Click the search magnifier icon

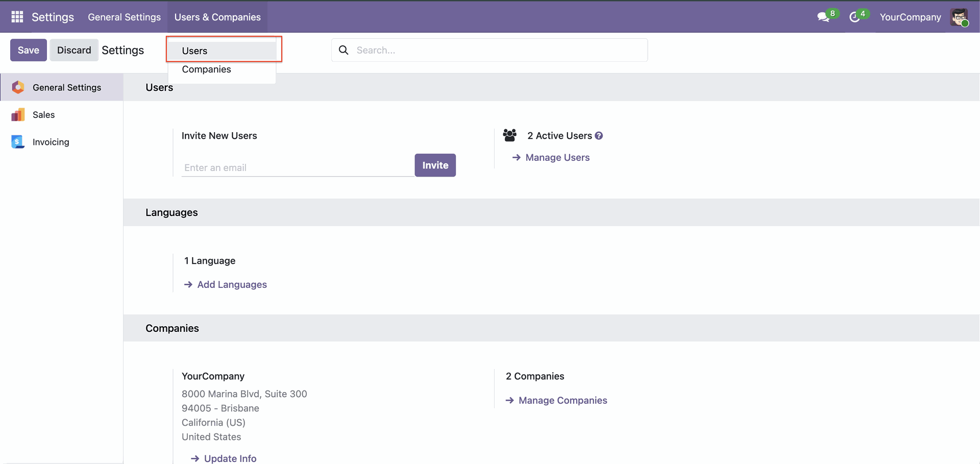(344, 50)
